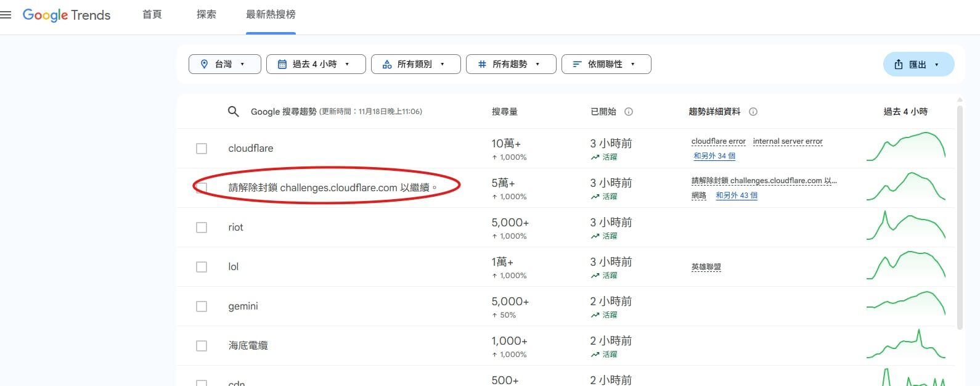Click hashtag icon in 所有趨勢 filter
The width and height of the screenshot is (980, 386).
coord(482,64)
